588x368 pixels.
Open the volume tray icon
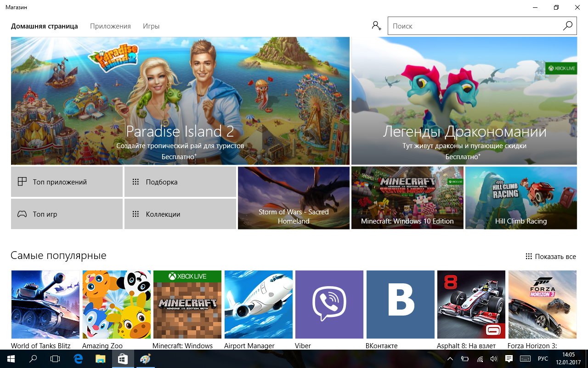pos(494,359)
